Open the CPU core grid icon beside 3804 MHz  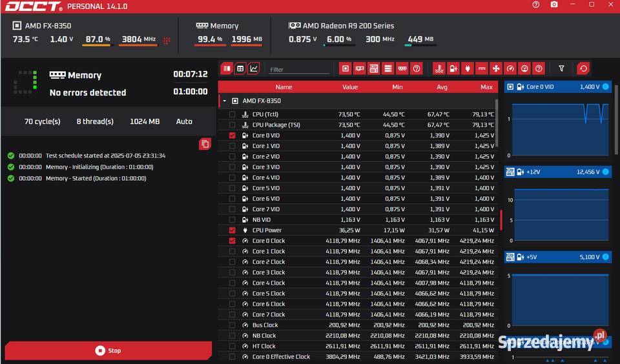[167, 40]
